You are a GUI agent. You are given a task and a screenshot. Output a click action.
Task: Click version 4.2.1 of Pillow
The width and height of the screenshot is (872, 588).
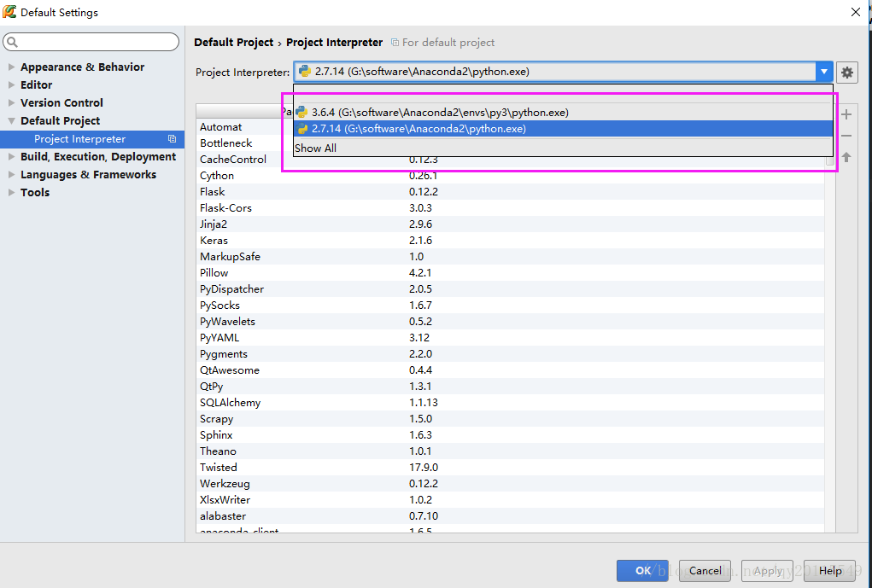[420, 273]
